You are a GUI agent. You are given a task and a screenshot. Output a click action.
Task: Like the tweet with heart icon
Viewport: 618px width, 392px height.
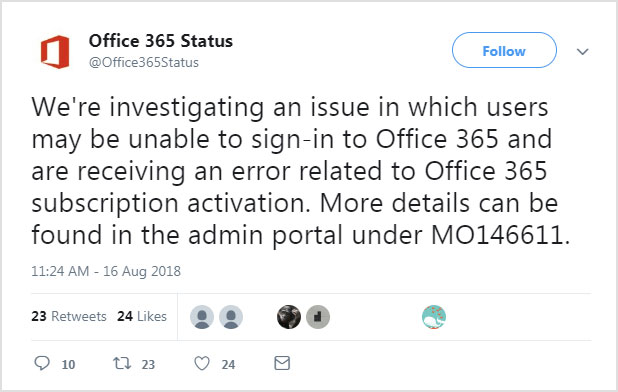202,363
